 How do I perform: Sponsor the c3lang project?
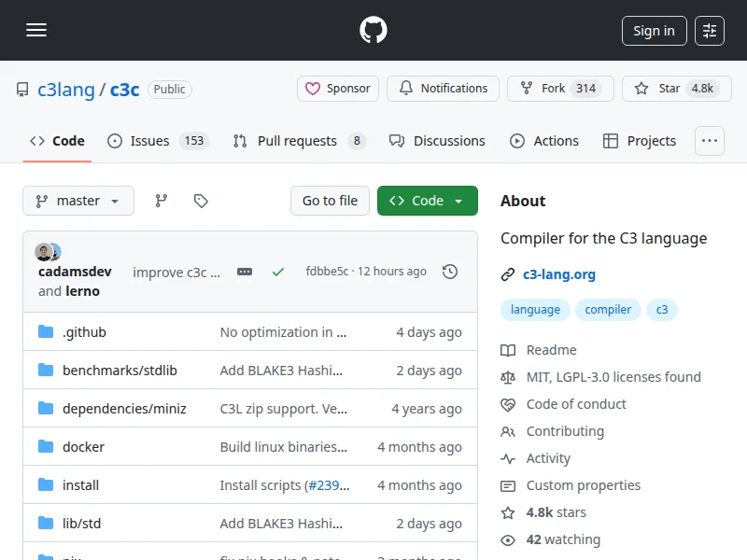click(338, 89)
